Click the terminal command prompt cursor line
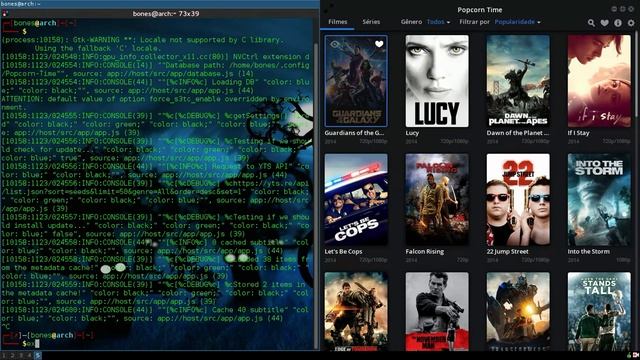Screen dimensions: 640x360 tap(157, 344)
